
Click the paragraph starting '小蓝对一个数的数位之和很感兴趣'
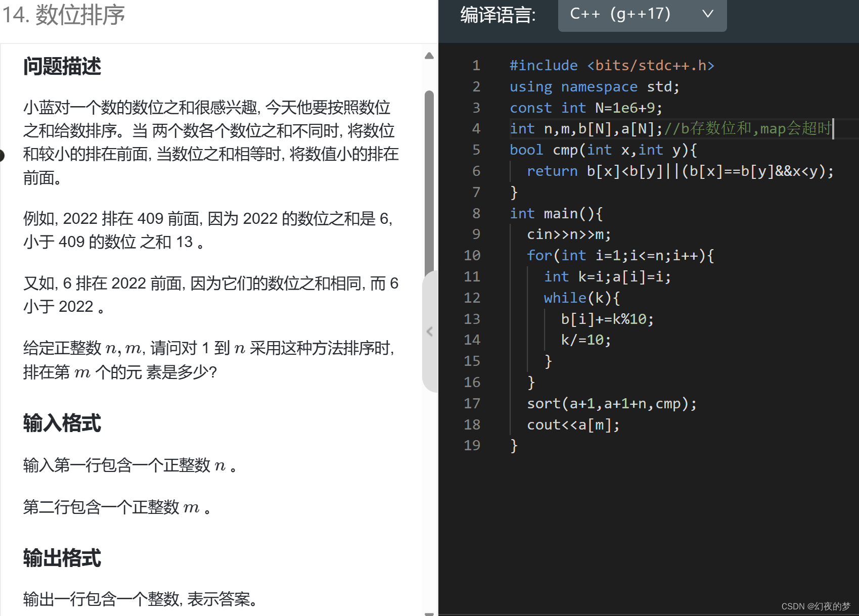pos(211,143)
